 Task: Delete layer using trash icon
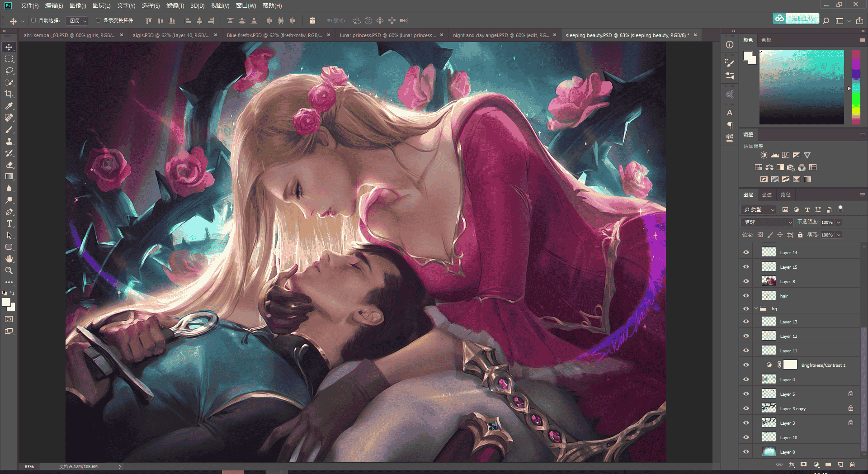click(852, 465)
